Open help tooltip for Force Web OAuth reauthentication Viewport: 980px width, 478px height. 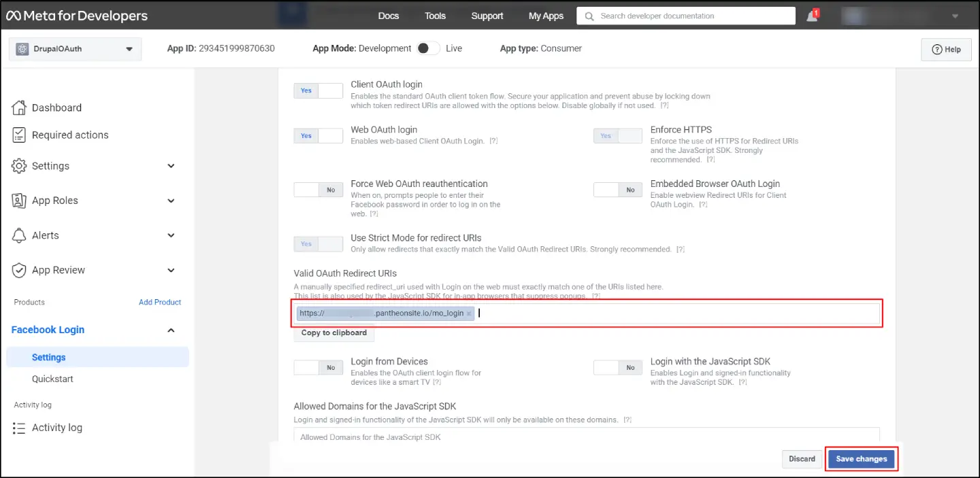coord(374,214)
